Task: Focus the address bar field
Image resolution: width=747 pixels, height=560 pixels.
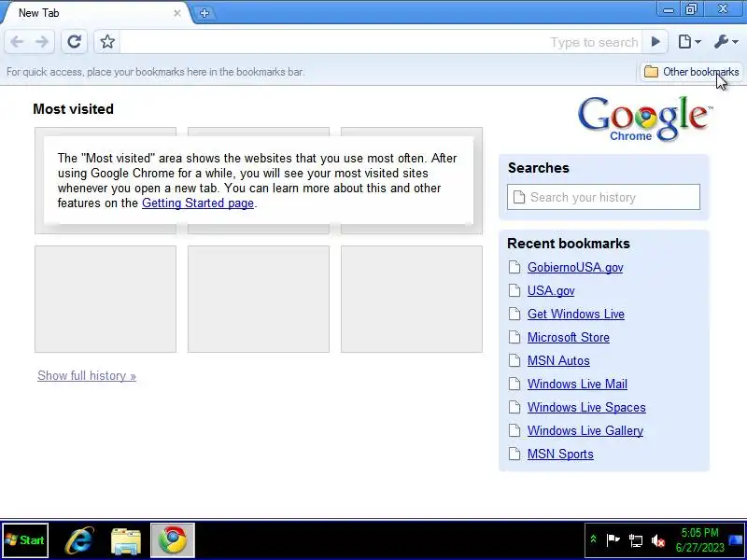Action: [x=381, y=42]
